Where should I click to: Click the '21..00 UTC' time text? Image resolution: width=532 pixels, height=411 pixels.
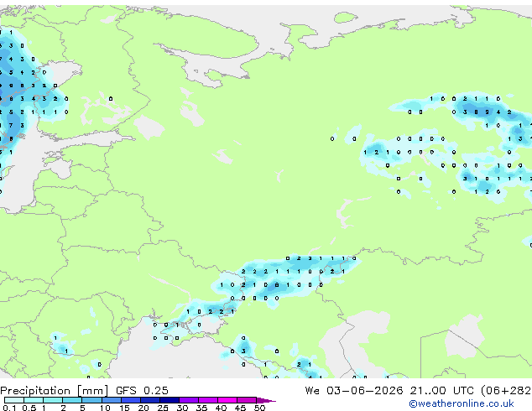pos(441,390)
